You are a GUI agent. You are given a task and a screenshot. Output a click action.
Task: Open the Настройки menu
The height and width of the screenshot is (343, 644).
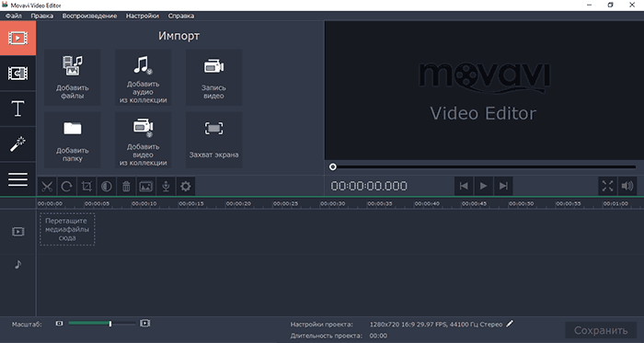(143, 16)
